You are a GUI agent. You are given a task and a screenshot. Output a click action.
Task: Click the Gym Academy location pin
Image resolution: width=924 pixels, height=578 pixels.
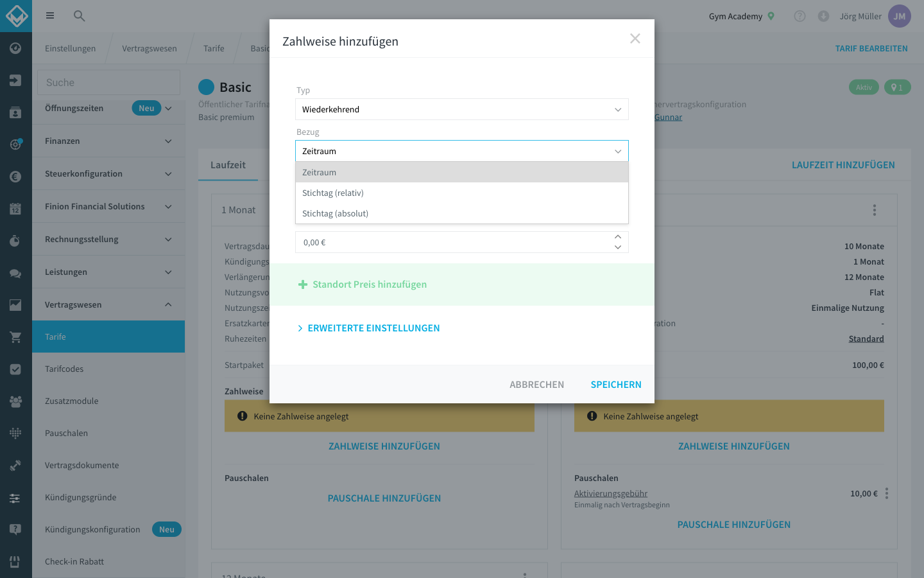(x=771, y=16)
